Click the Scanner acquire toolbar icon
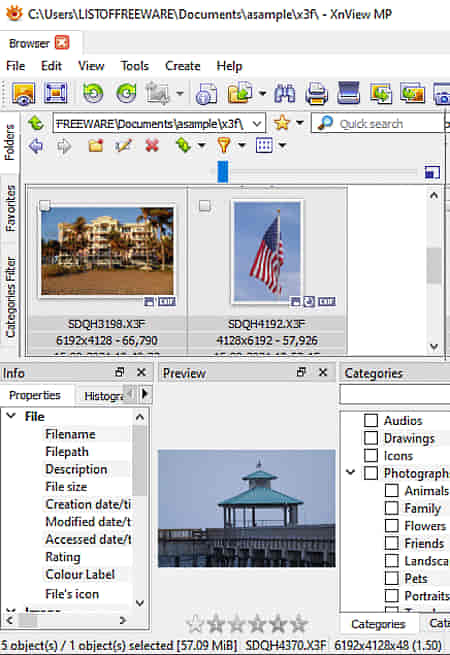The height and width of the screenshot is (655, 450). 348,93
